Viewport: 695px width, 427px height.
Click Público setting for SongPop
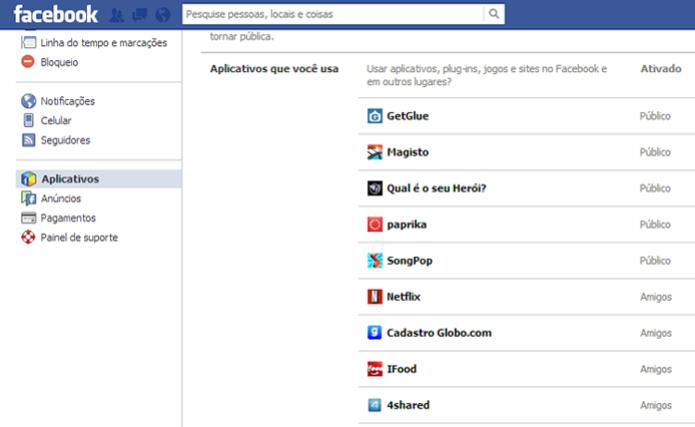point(655,261)
